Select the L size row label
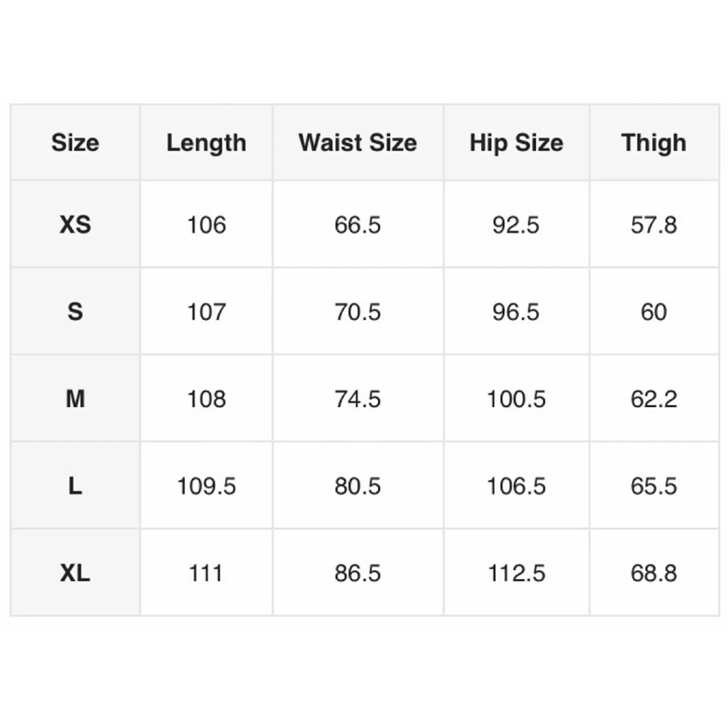The width and height of the screenshot is (728, 728). tap(75, 486)
